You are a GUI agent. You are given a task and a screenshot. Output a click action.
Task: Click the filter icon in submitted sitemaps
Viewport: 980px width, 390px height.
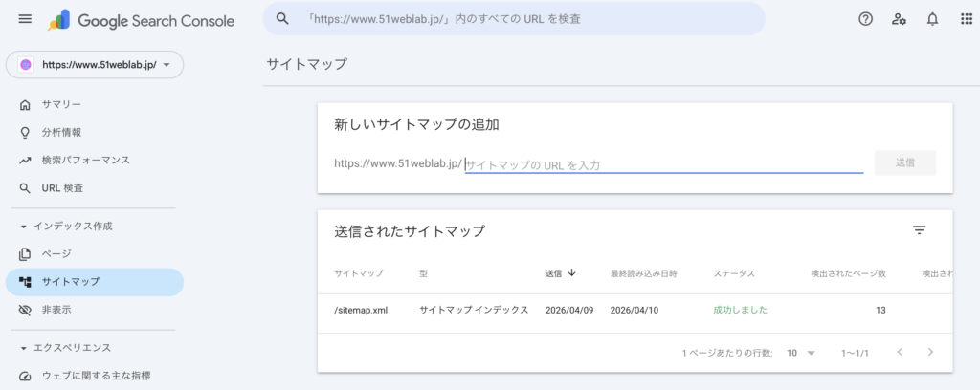point(919,230)
